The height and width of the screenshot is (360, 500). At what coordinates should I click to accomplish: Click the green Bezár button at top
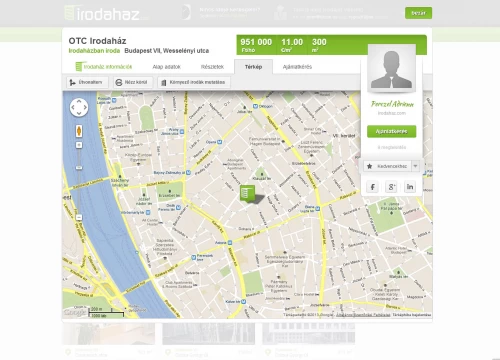(419, 13)
